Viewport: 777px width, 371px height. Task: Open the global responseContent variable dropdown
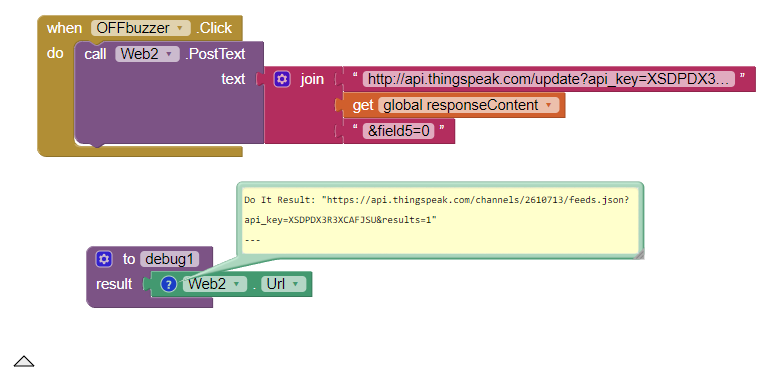(468, 105)
